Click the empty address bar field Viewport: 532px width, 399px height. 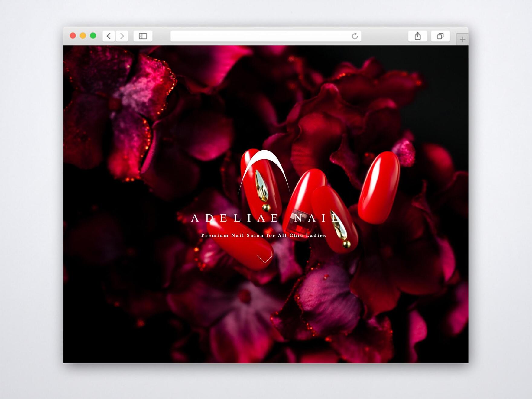(260, 36)
